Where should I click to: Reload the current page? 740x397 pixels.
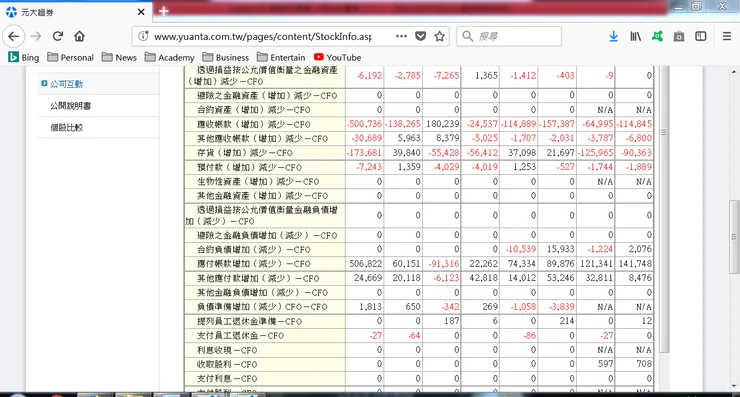(58, 36)
